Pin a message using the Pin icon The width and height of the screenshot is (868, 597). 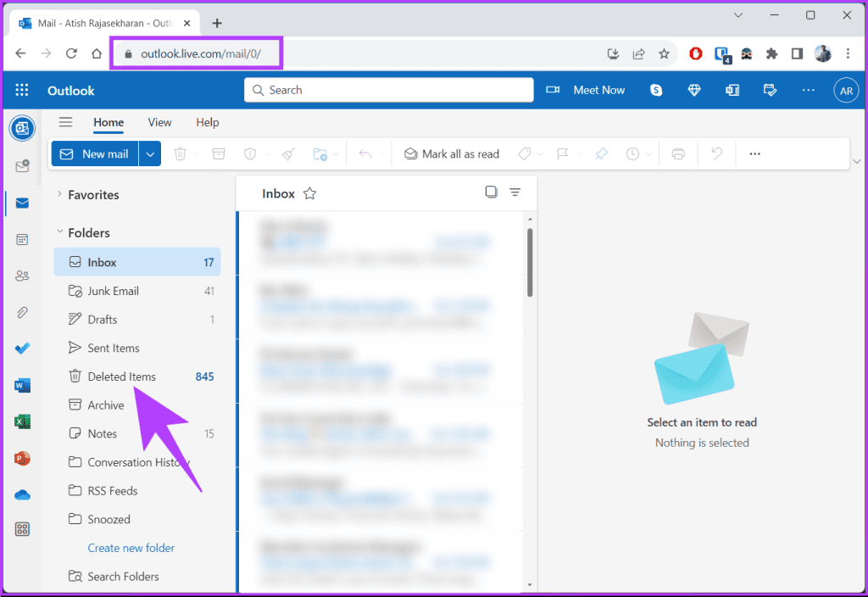click(601, 153)
